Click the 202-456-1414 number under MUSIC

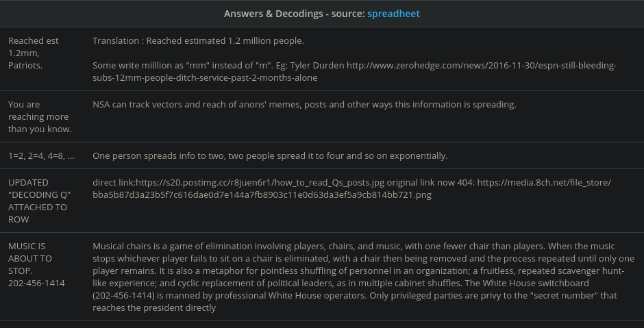pyautogui.click(x=36, y=283)
